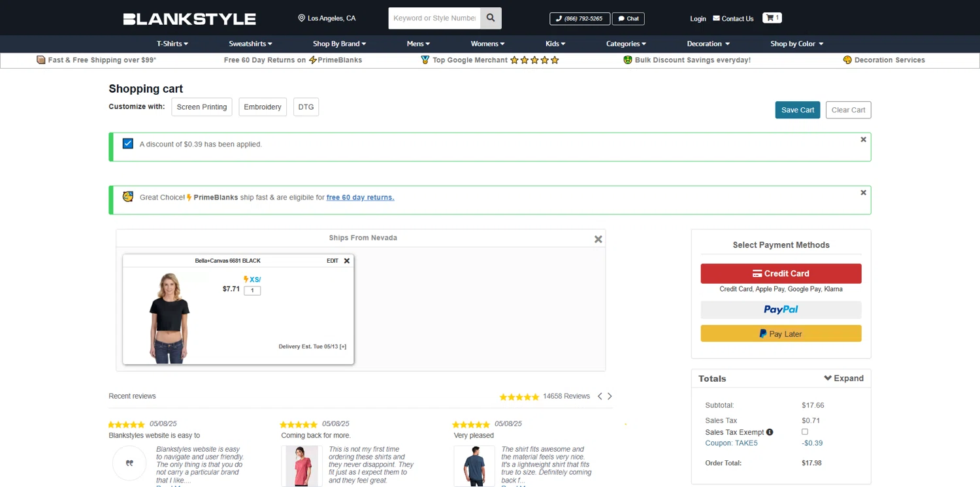
Task: Select the PayPal Pay Later button
Action: [781, 333]
